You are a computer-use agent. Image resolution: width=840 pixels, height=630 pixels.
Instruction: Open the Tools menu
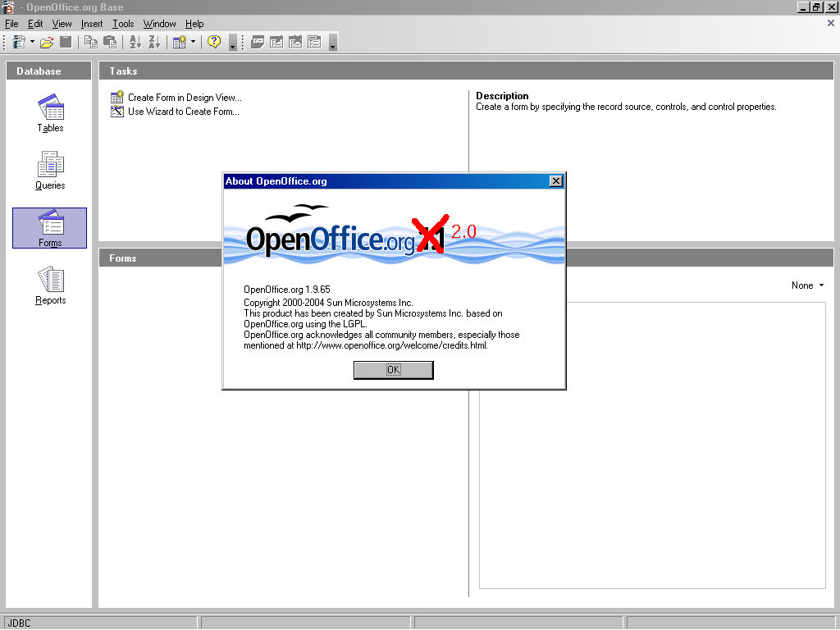pos(123,24)
